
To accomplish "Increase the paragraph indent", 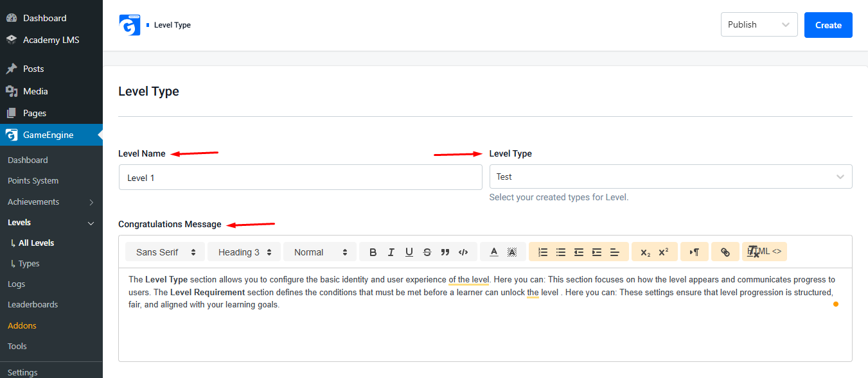I will (597, 252).
